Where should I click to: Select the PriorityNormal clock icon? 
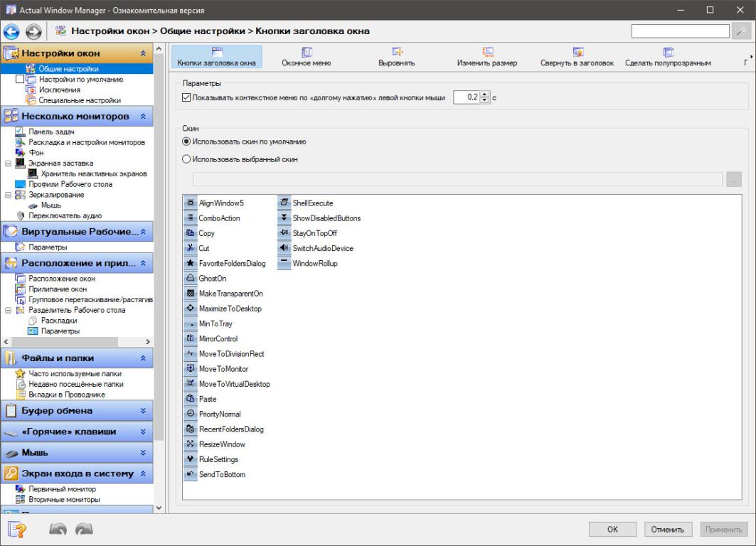click(x=190, y=414)
